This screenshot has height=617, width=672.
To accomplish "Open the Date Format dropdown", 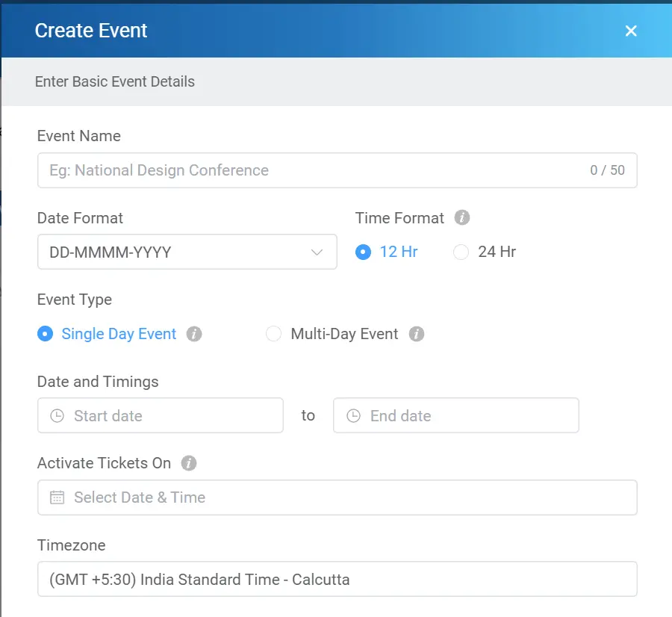I will [187, 252].
